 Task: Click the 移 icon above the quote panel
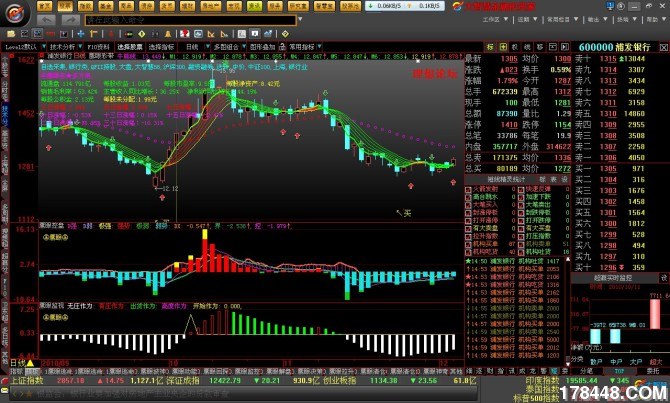(x=540, y=47)
